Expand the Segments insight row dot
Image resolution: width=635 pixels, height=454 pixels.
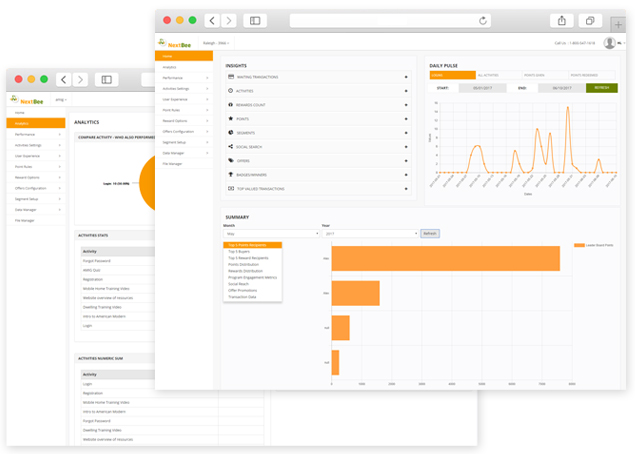pos(406,133)
